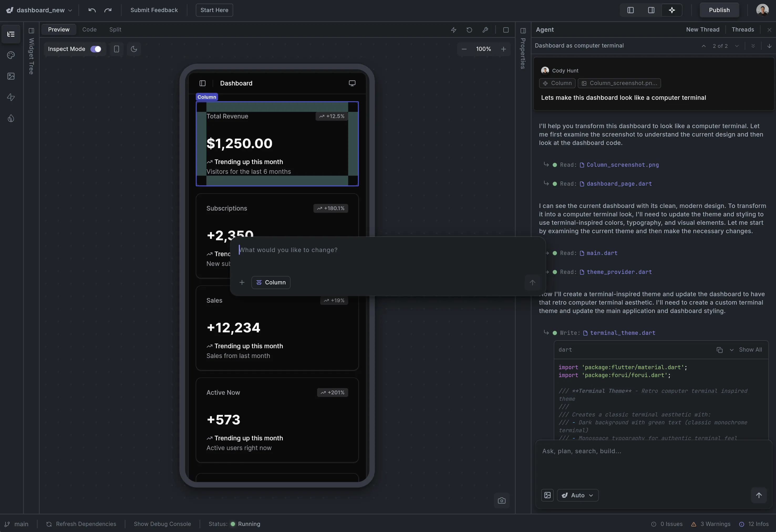
Task: Open the media assets panel
Action: pos(11,76)
